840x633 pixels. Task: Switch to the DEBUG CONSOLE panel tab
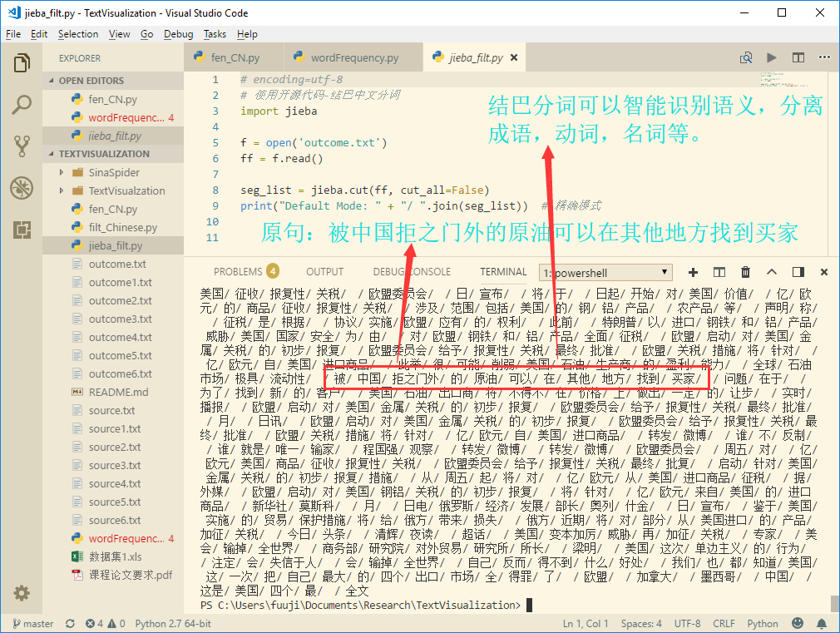[x=412, y=272]
